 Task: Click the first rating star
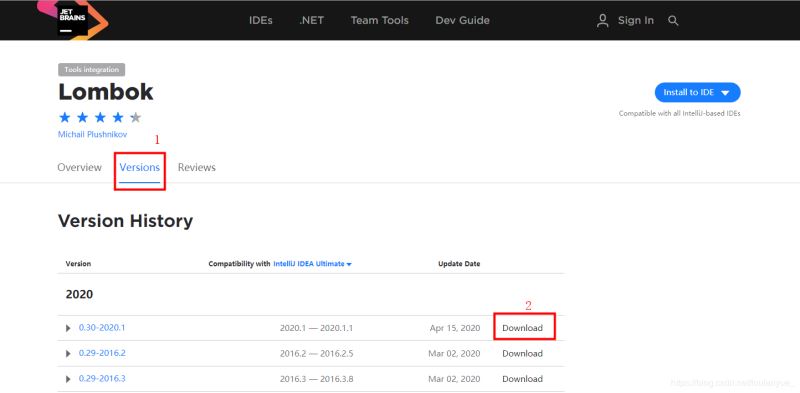point(65,118)
